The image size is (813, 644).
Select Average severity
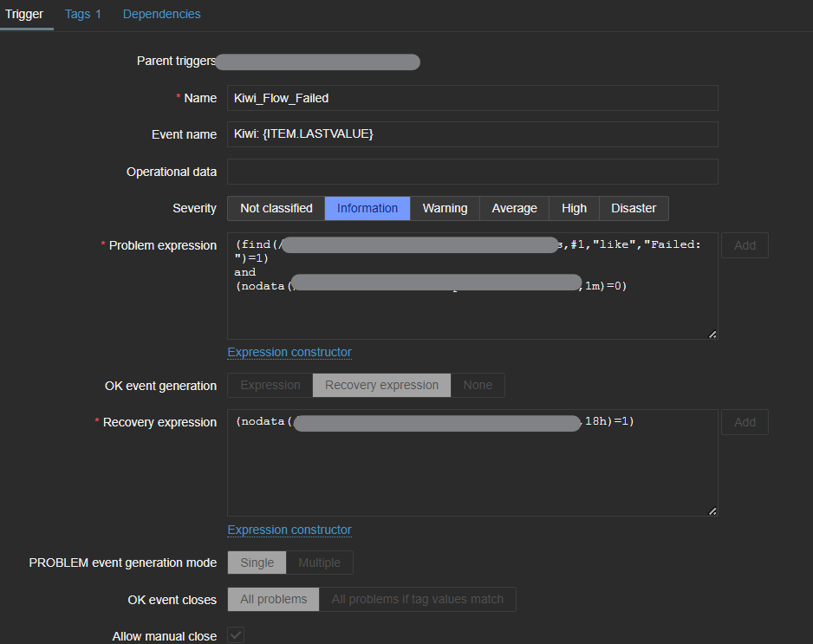tap(514, 208)
